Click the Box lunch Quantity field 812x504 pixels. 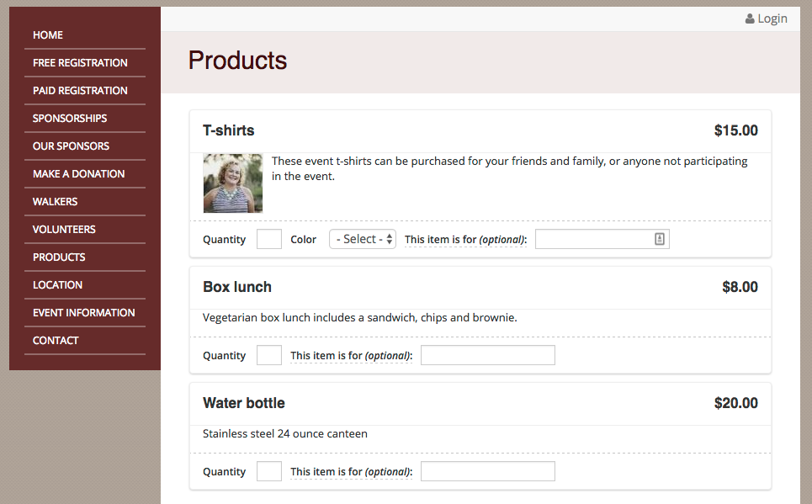point(269,355)
